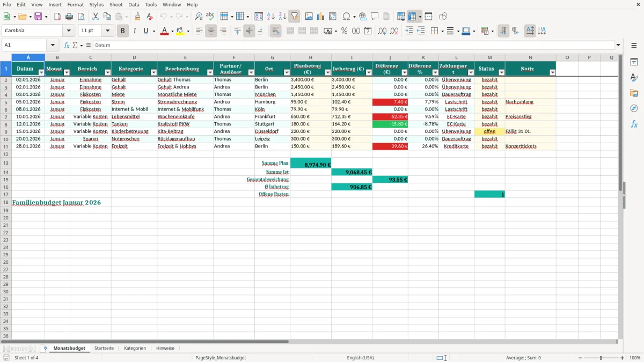Image resolution: width=644 pixels, height=362 pixels.
Task: Toggle Center Horizontally alignment
Action: [x=211, y=31]
